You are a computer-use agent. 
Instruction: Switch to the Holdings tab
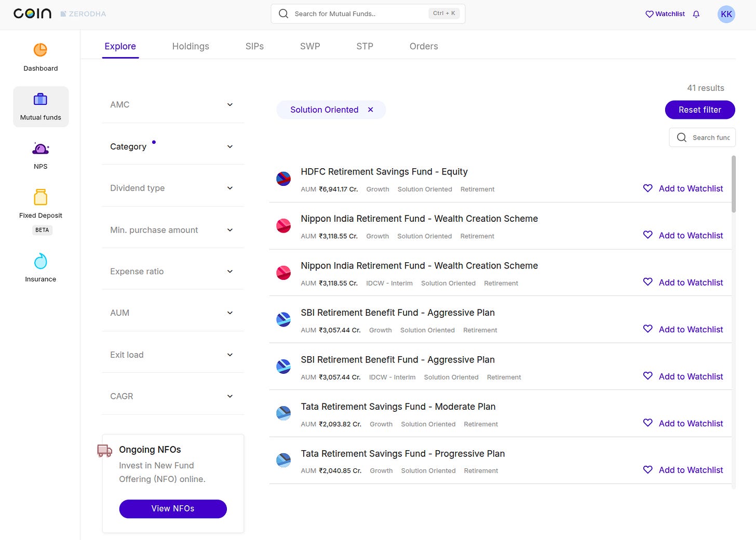tap(191, 46)
